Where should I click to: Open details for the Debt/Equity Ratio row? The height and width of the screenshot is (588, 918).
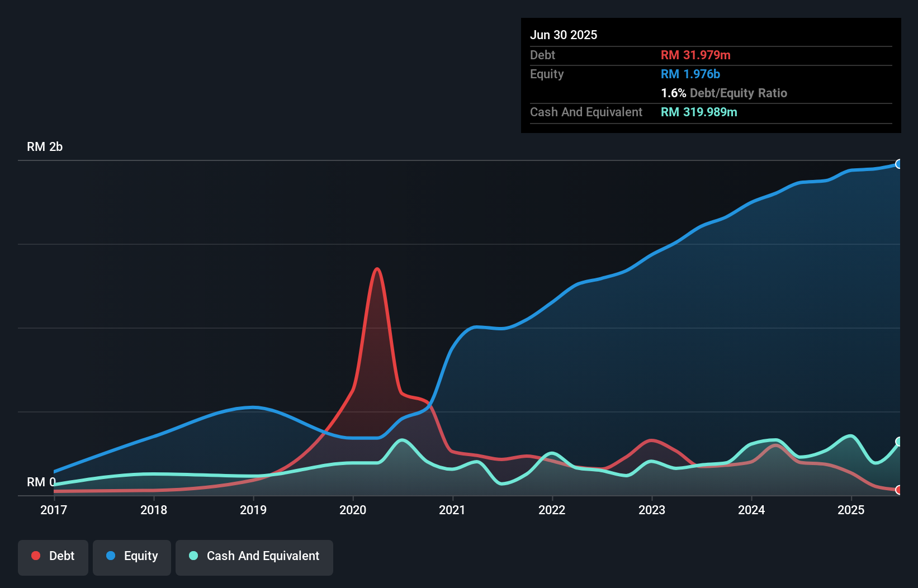click(x=724, y=93)
